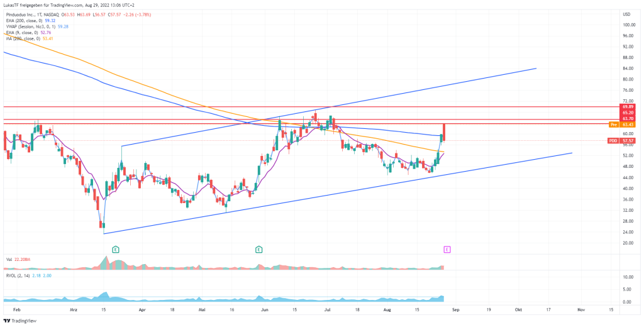
Task: Click the purple upcoming earnings marker
Action: (x=447, y=250)
